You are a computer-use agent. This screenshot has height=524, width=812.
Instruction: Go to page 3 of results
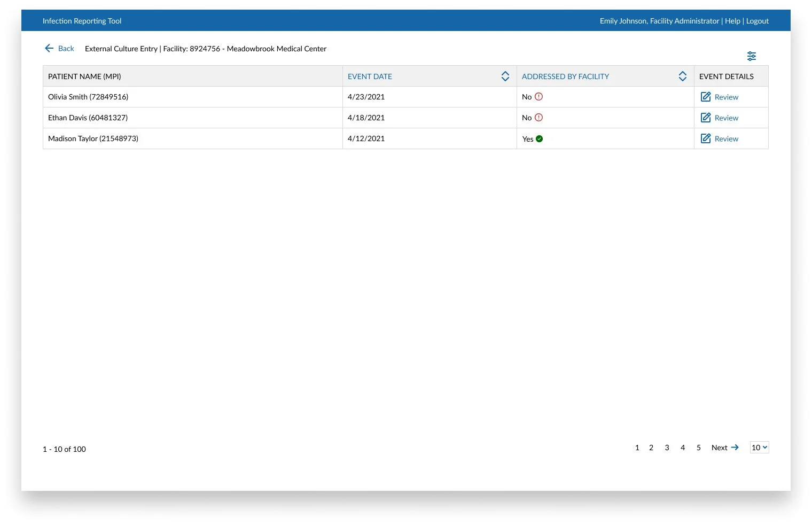point(667,448)
